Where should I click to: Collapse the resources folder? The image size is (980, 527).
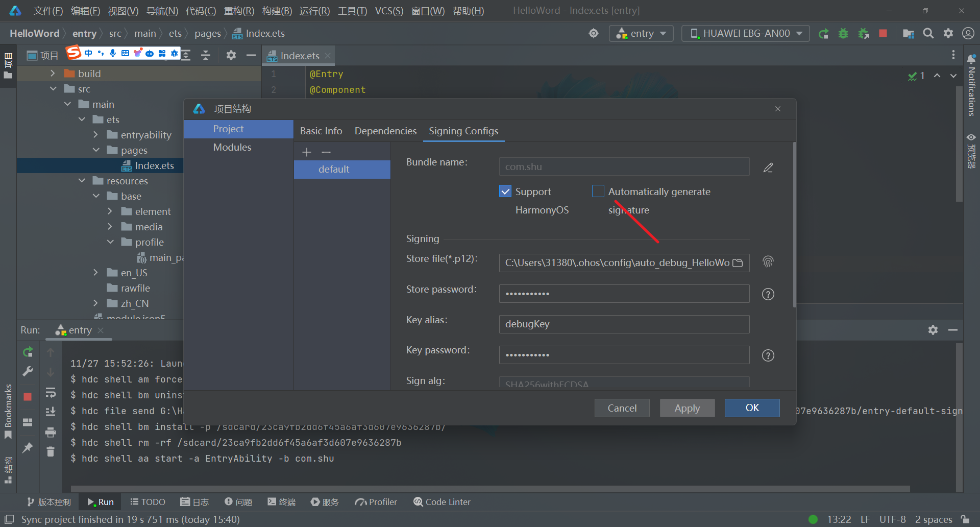click(x=82, y=181)
